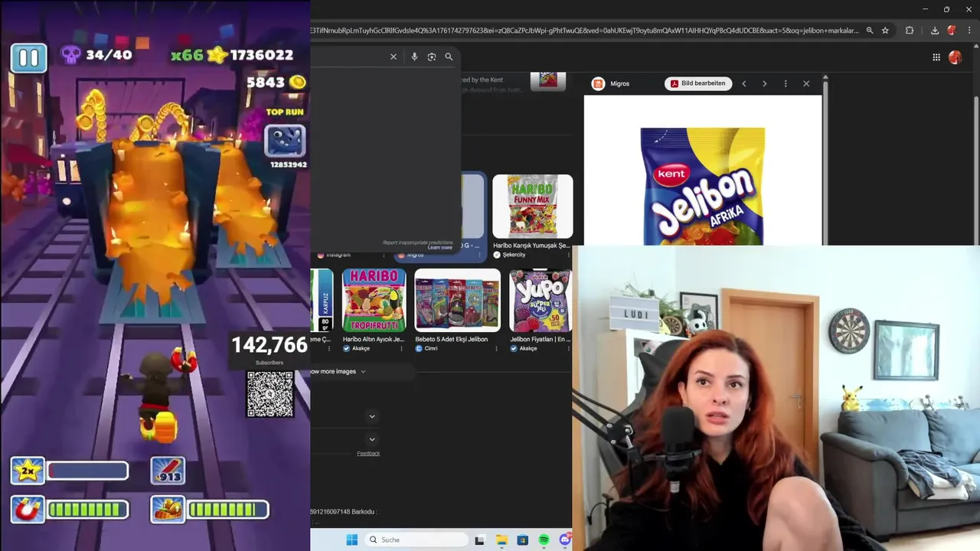This screenshot has height=551, width=980.
Task: Open Cimri source link
Action: pyautogui.click(x=427, y=348)
